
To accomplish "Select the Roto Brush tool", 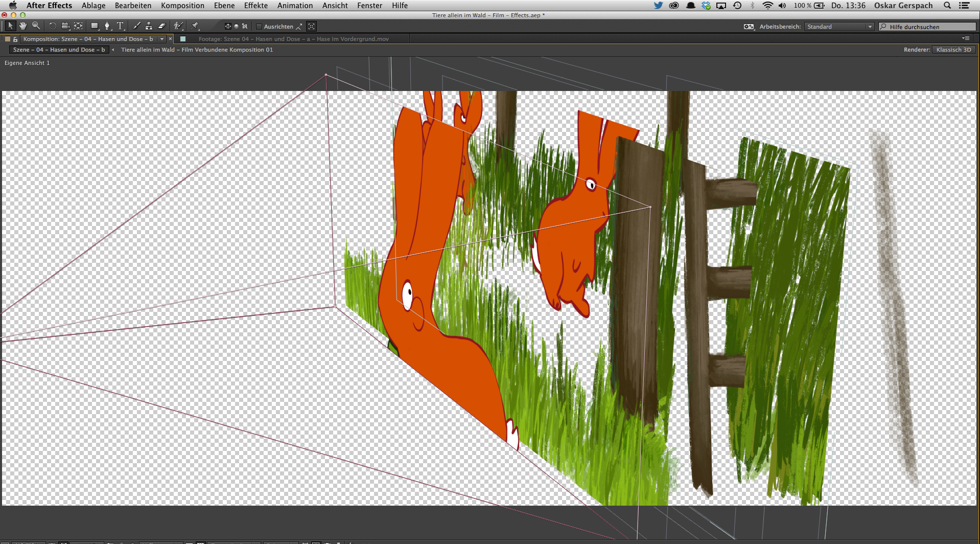I will click(178, 26).
